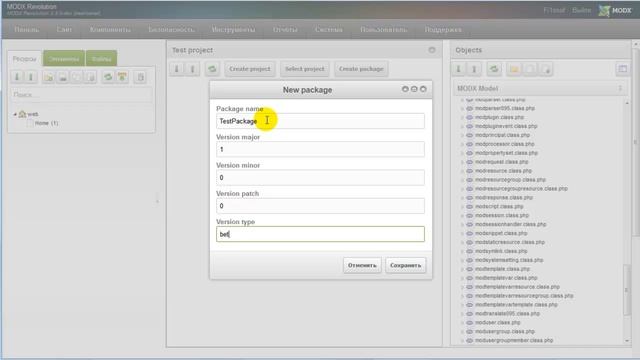
Task: Click the Create project button
Action: [250, 69]
